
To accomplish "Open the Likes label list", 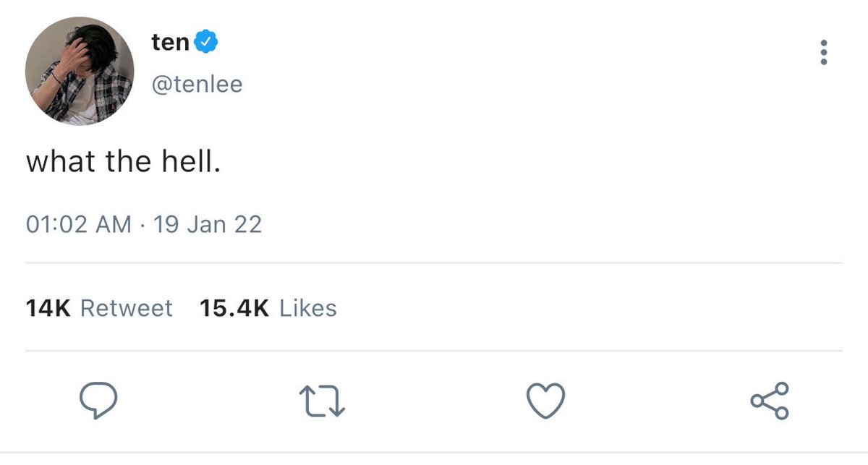I will click(x=308, y=309).
